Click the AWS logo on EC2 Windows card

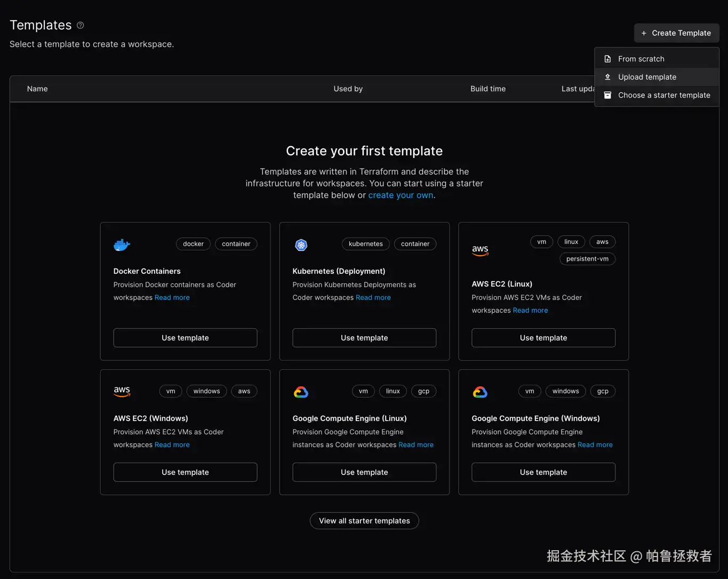pos(122,391)
